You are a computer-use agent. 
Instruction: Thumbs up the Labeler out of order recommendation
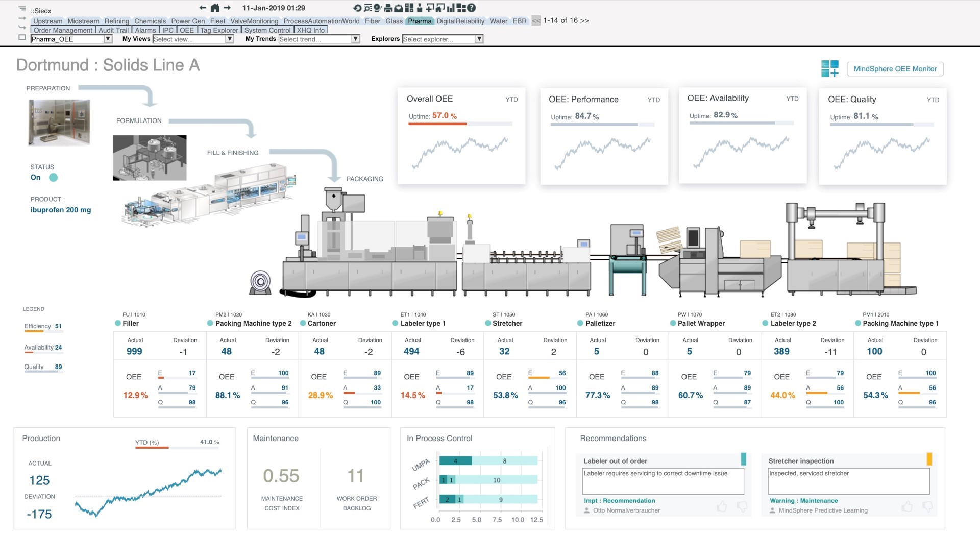[721, 506]
